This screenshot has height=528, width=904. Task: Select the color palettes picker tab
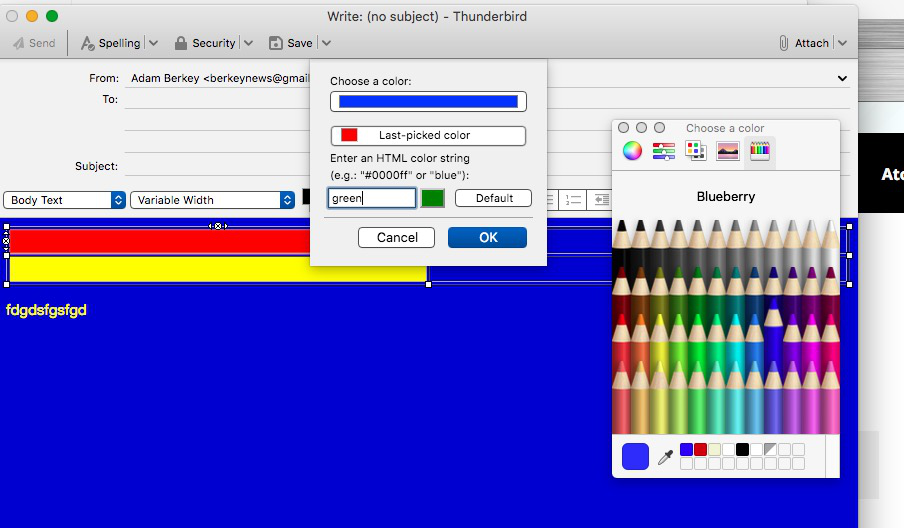[x=696, y=151]
